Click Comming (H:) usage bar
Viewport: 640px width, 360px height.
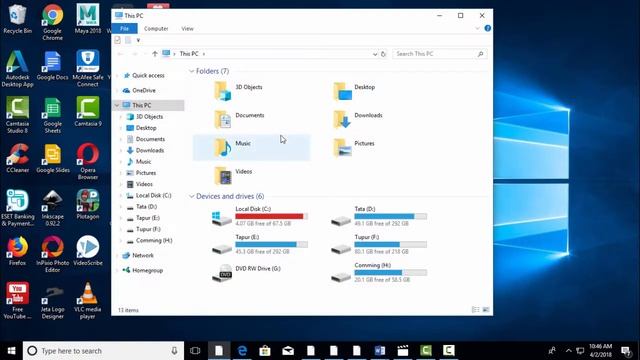(391, 273)
